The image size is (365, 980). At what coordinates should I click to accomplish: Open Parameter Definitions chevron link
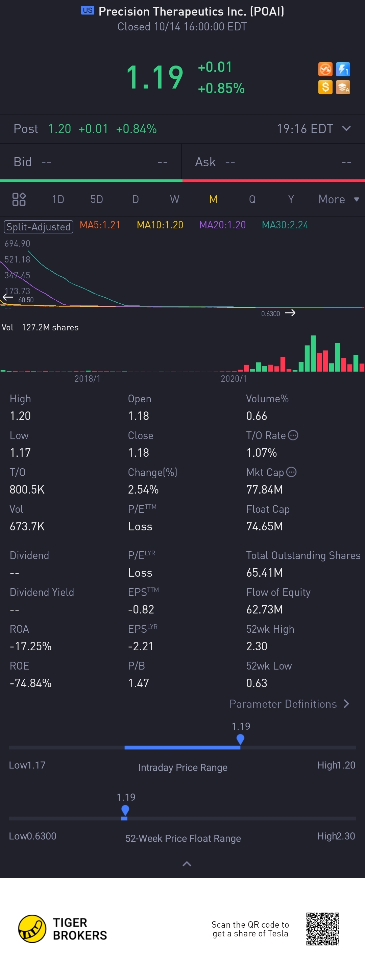coord(290,704)
